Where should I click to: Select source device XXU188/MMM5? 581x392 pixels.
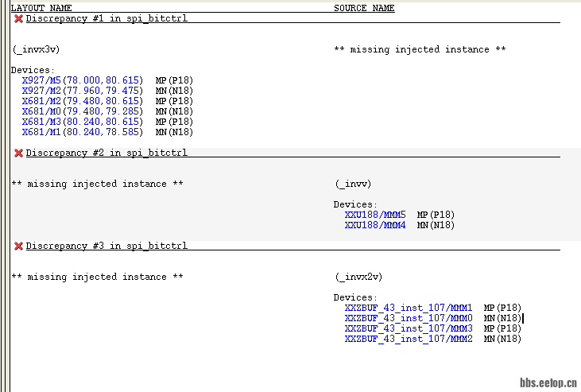pyautogui.click(x=374, y=215)
